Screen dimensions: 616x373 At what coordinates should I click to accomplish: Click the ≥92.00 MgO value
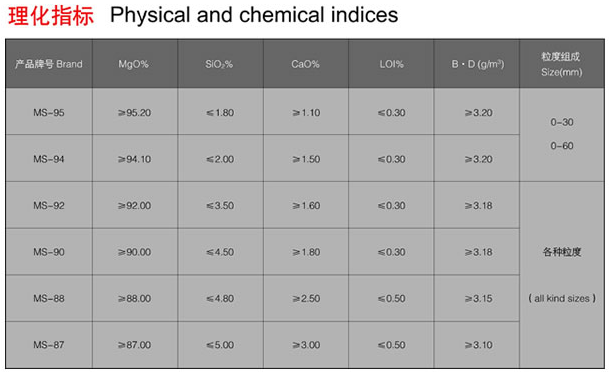pos(134,206)
